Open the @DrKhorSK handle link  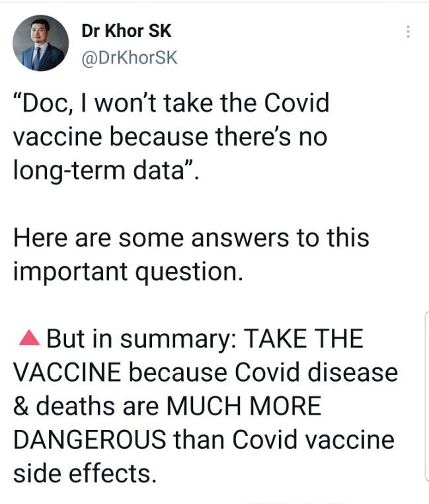click(x=129, y=58)
